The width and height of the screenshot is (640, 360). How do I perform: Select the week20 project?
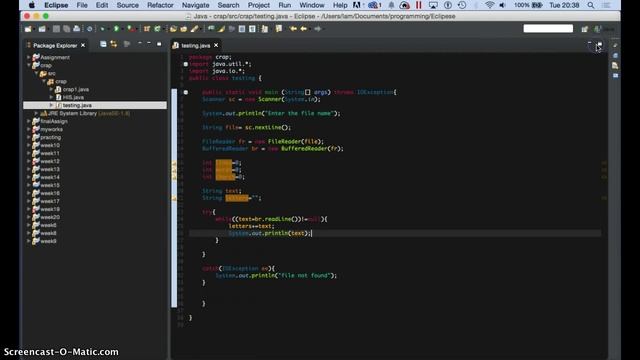point(50,217)
